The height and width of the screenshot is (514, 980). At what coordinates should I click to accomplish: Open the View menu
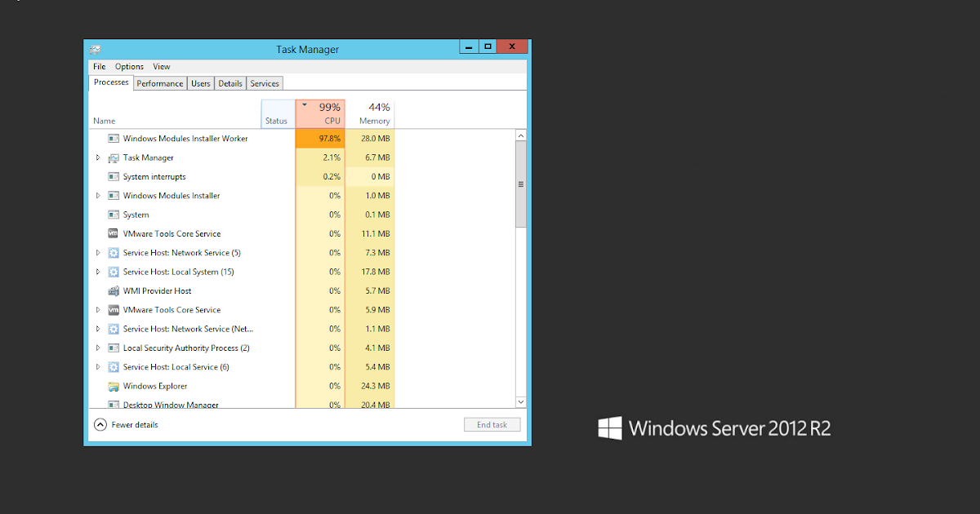click(162, 67)
